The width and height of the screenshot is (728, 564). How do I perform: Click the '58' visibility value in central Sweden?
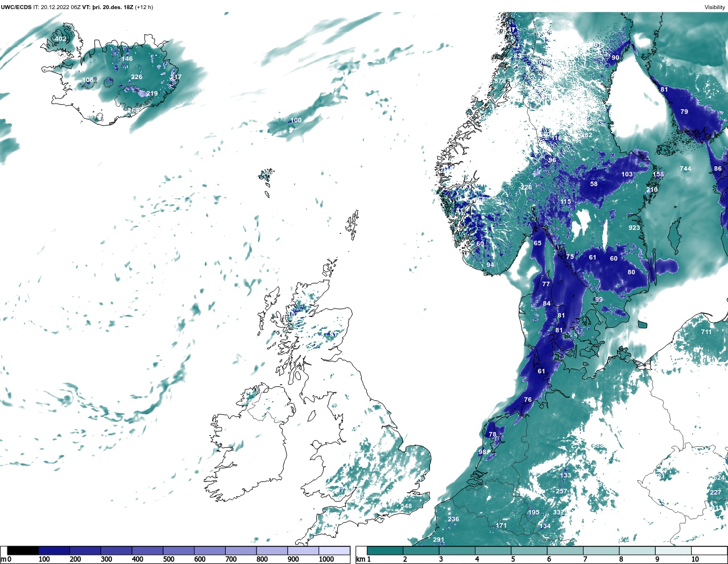tap(594, 184)
